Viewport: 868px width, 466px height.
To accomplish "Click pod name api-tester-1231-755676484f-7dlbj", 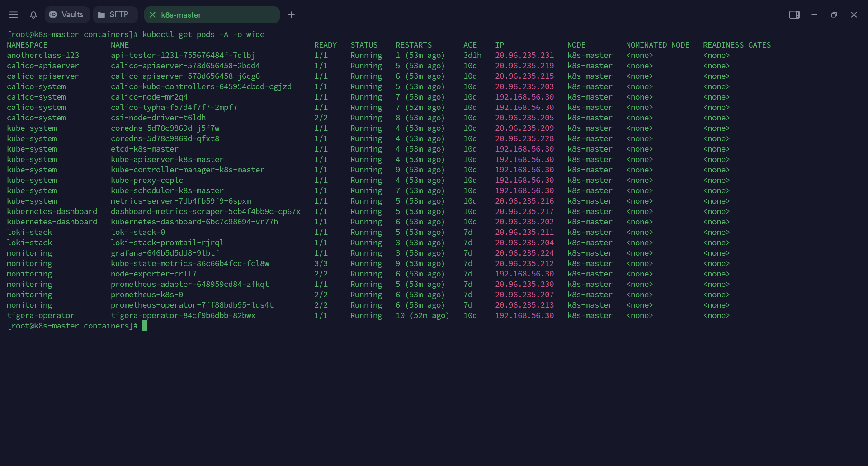I will [x=183, y=55].
